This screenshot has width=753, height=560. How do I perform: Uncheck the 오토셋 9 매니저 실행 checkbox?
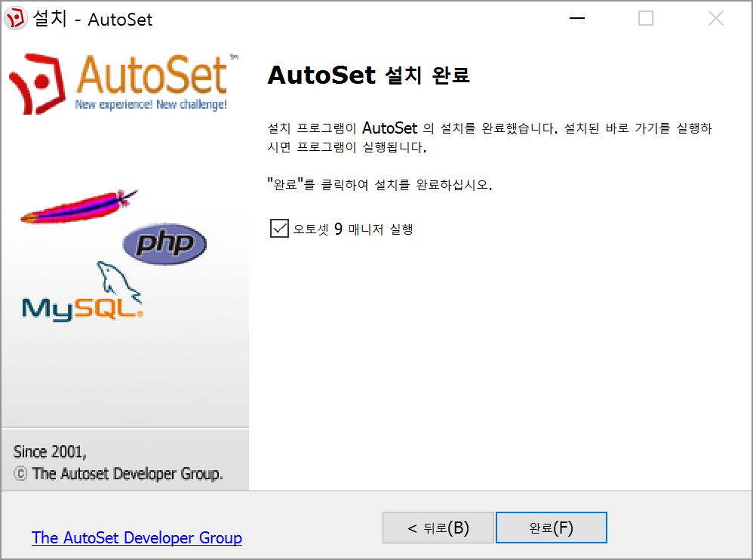(x=279, y=229)
